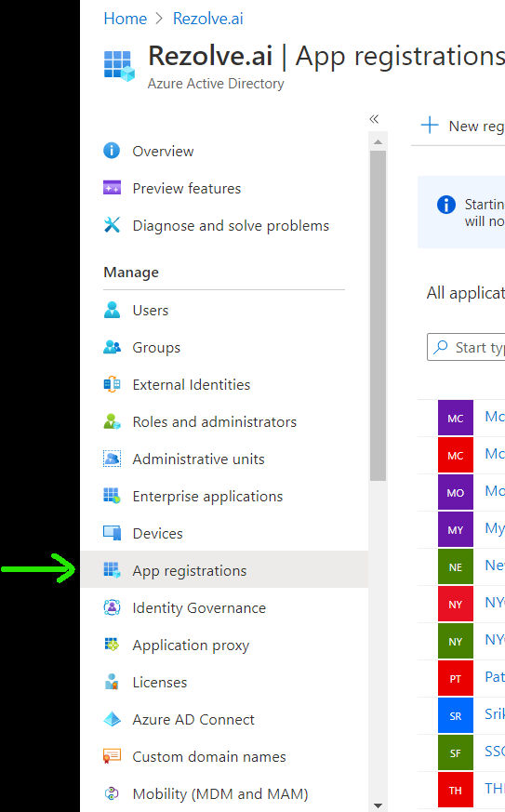
Task: Go to Home breadcrumb link
Action: 126,19
